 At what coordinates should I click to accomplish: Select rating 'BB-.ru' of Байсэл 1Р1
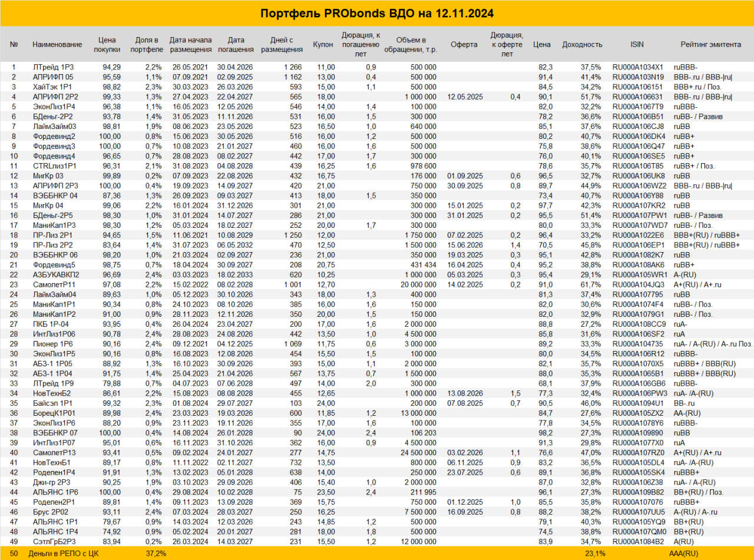(x=686, y=403)
